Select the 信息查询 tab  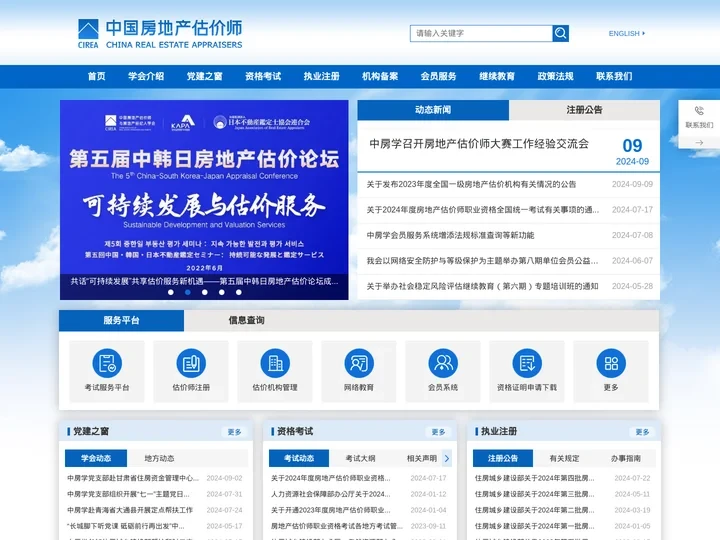(x=247, y=321)
